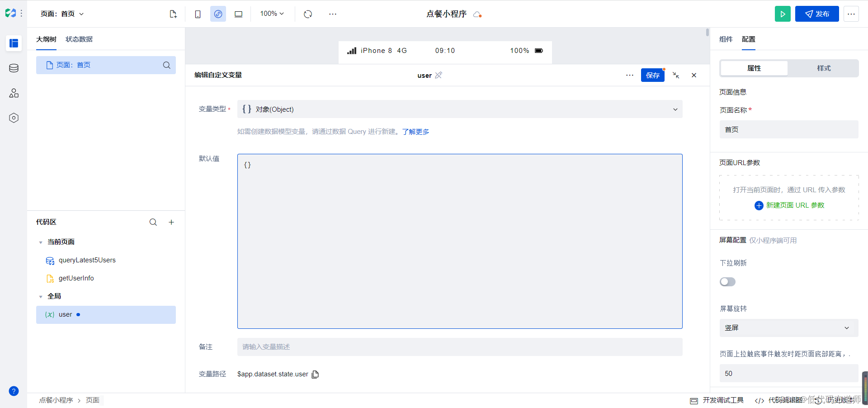868x408 pixels.
Task: Click the blue publish button
Action: pos(817,14)
